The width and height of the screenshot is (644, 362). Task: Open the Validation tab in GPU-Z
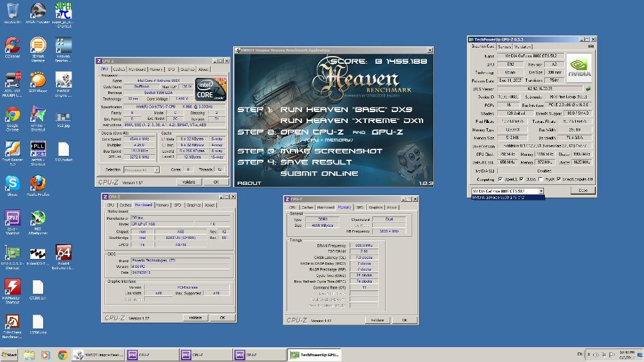522,47
